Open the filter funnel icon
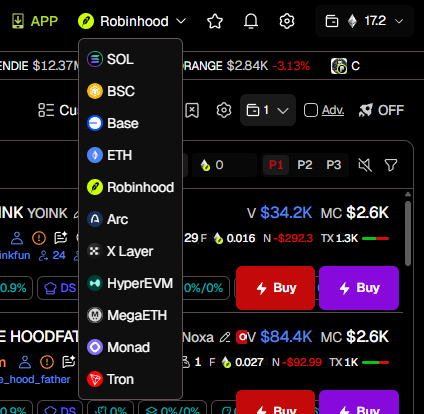Viewport: 424px width, 414px height. pos(391,165)
